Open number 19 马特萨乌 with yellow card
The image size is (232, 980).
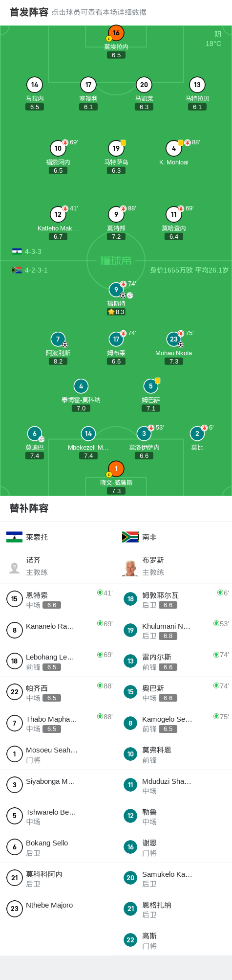(x=116, y=148)
